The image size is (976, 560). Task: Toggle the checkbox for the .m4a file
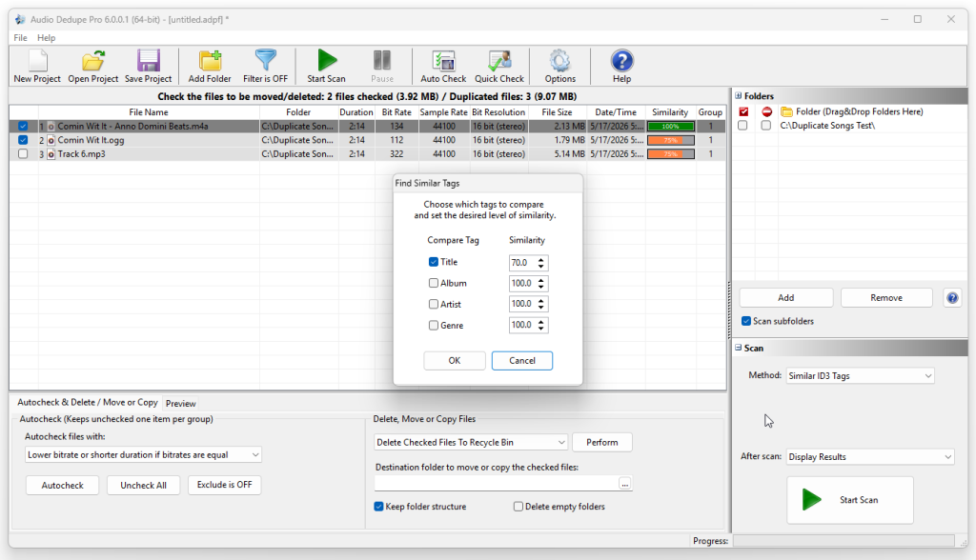[23, 126]
